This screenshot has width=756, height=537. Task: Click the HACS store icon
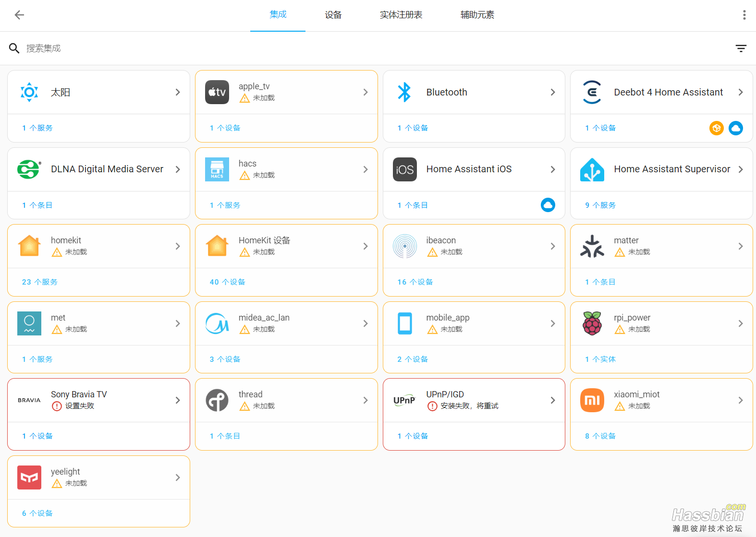pyautogui.click(x=217, y=169)
